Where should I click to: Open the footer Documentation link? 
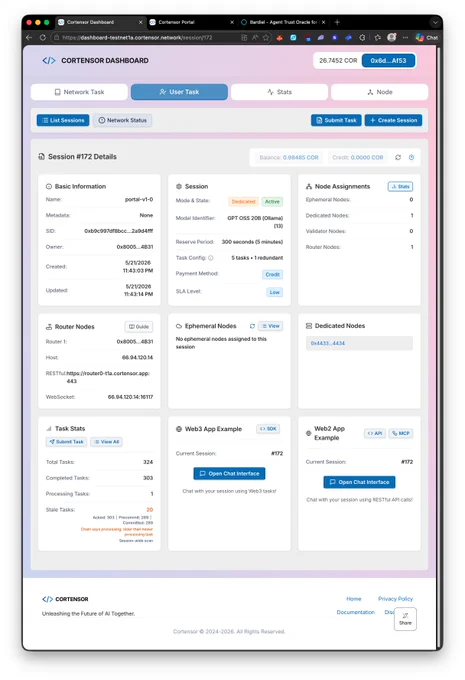click(356, 612)
